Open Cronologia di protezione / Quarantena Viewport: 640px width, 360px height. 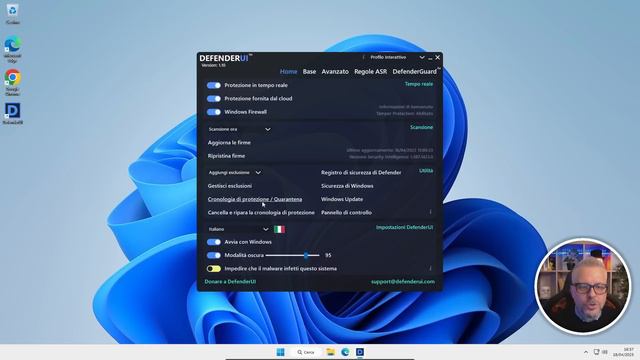[255, 199]
